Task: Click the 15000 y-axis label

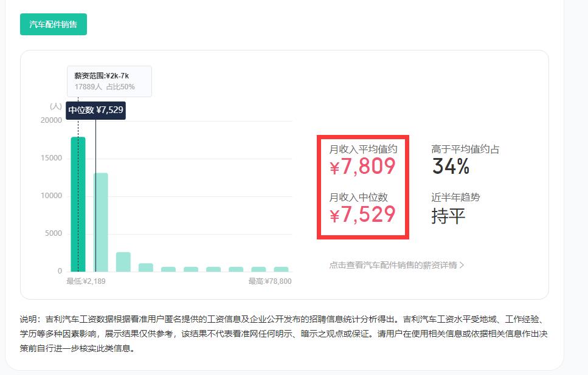Action: (51, 158)
